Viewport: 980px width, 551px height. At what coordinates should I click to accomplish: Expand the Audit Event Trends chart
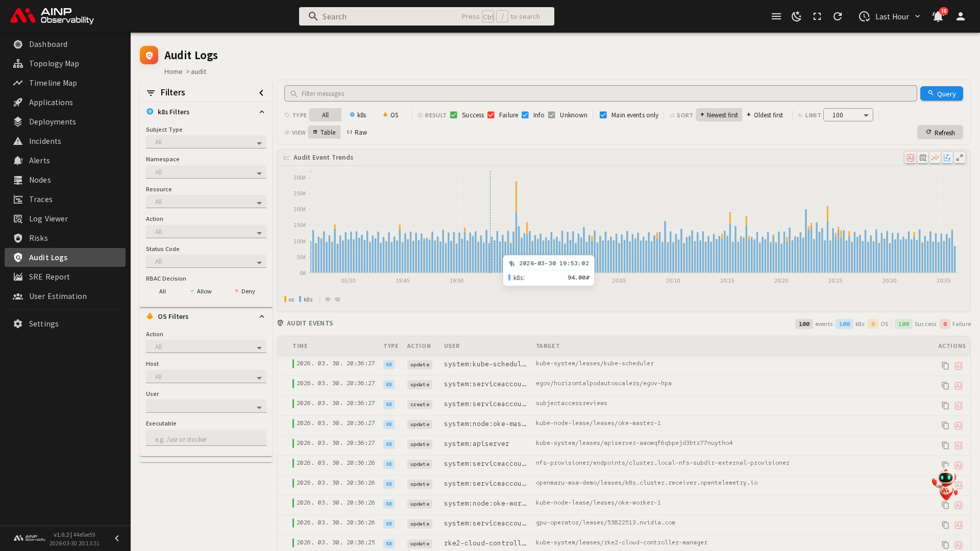click(960, 158)
